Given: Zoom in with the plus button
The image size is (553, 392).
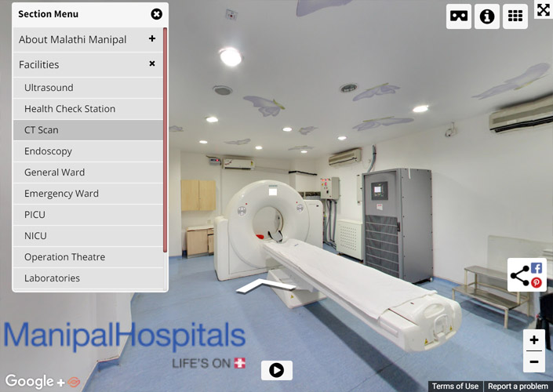Looking at the screenshot, I should click(534, 339).
